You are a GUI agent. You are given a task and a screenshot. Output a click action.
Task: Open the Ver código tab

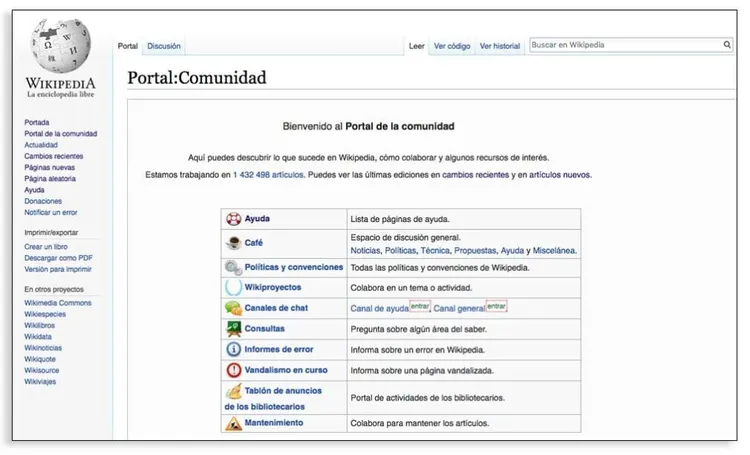click(452, 46)
